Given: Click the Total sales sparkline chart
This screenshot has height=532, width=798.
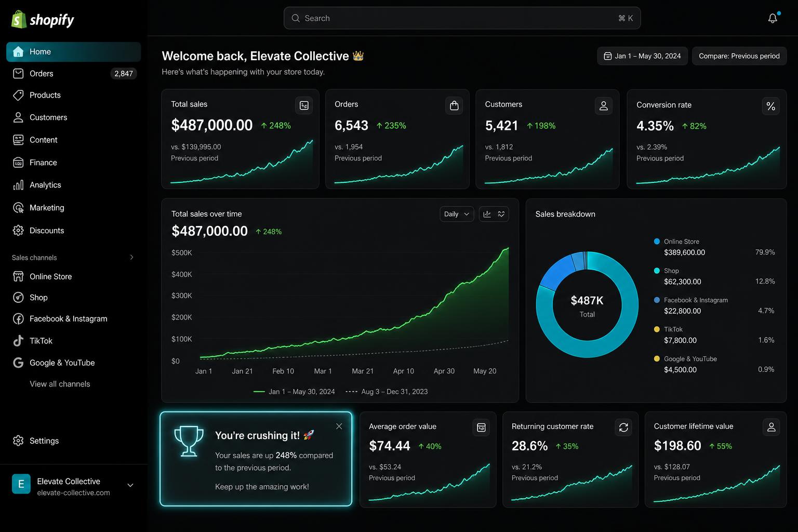Looking at the screenshot, I should [x=242, y=162].
